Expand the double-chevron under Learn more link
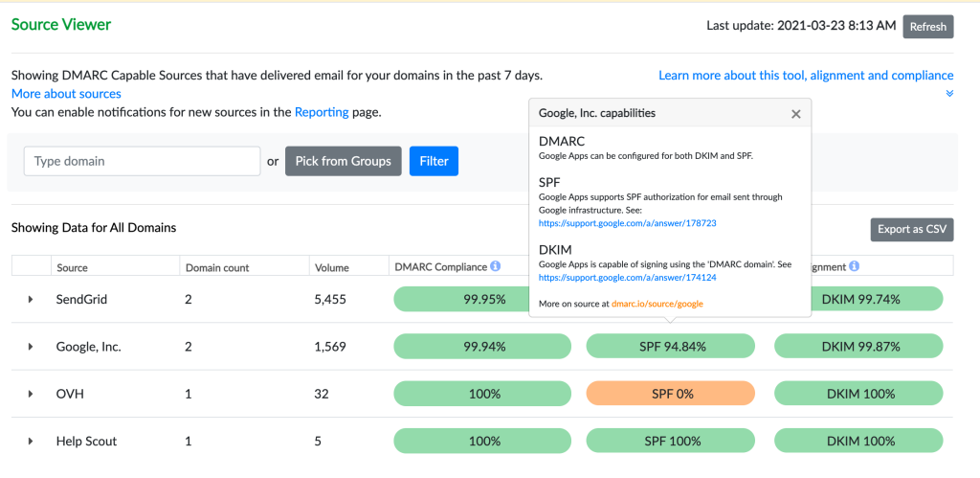Screen dimensions: 980x478 tap(949, 93)
